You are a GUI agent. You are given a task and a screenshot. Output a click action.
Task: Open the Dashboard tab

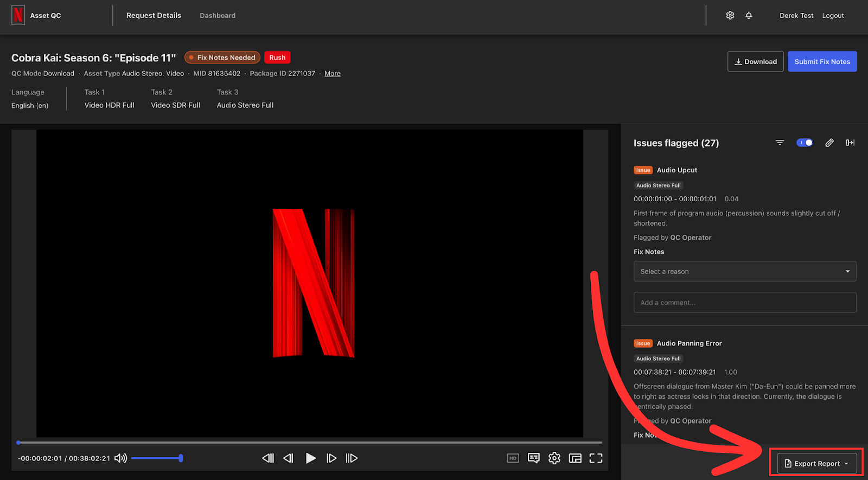pos(218,15)
